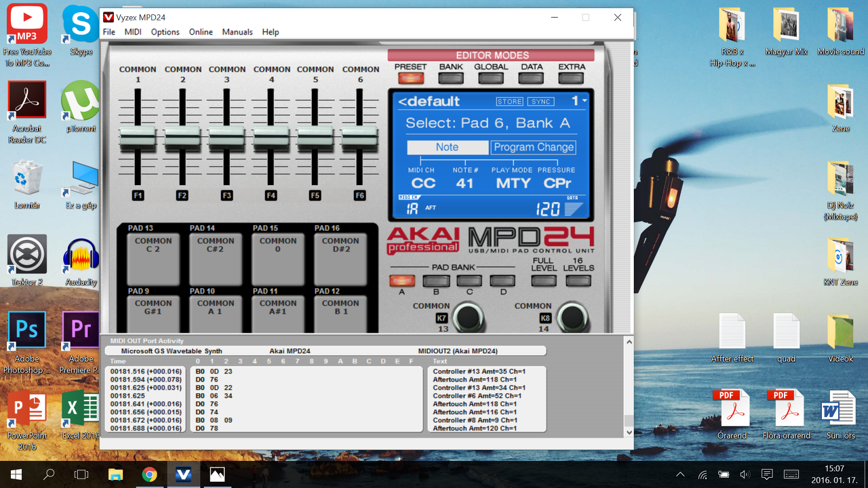Viewport: 868px width, 488px height.
Task: Open the Audacity desktop shortcut
Action: pyautogui.click(x=81, y=261)
